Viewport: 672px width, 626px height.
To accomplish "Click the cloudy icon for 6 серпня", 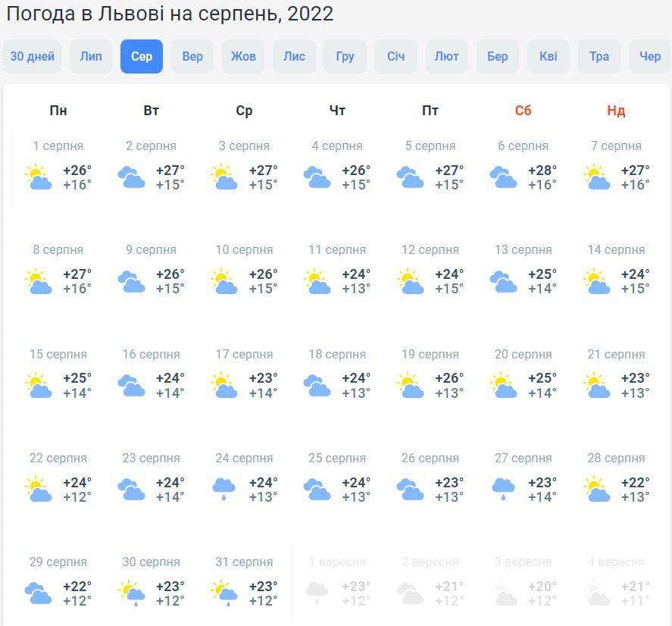I will pos(503,177).
